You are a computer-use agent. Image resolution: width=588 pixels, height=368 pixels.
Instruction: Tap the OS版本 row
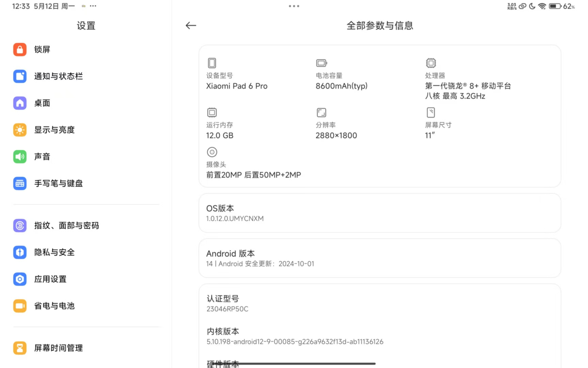pos(380,213)
